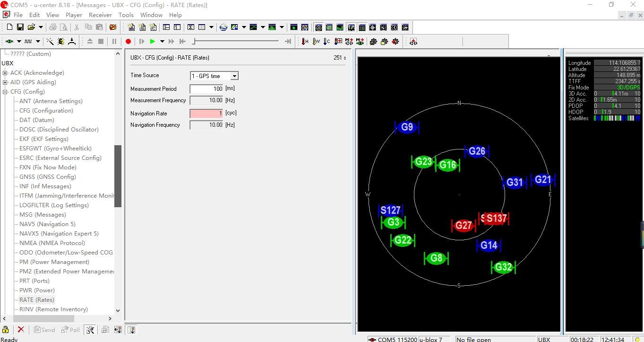Expand the AID (GPS Aiding) node
This screenshot has height=342, width=644.
point(5,82)
